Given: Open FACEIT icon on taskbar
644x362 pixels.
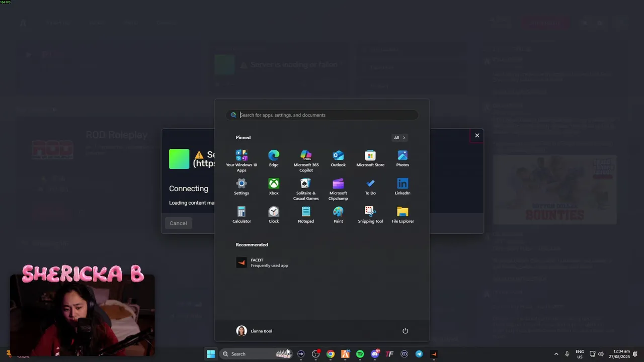Looking at the screenshot, I should coord(434,354).
